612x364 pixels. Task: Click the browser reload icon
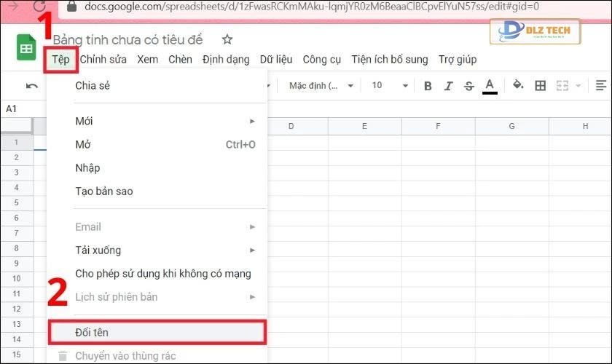coord(39,6)
